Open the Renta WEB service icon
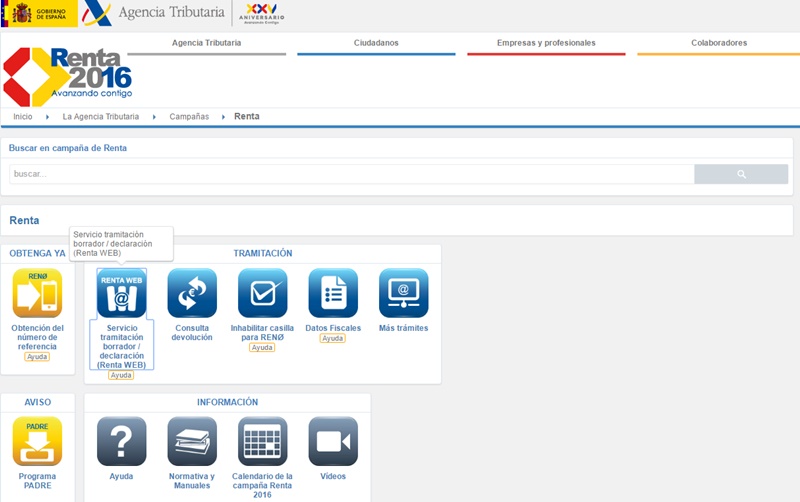 [121, 293]
